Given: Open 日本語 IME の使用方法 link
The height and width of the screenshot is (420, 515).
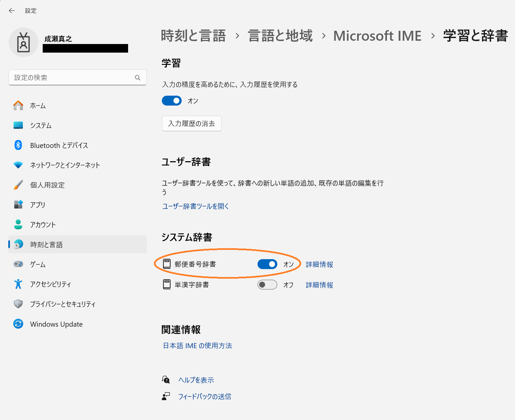Looking at the screenshot, I should [x=198, y=346].
